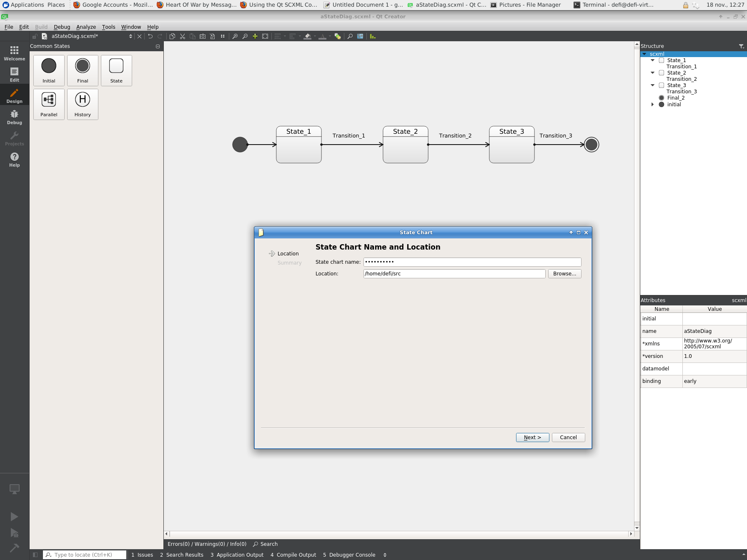Screen dimensions: 747x560
Task: Open the aStateDiag.scxml document dropdown
Action: [x=130, y=36]
